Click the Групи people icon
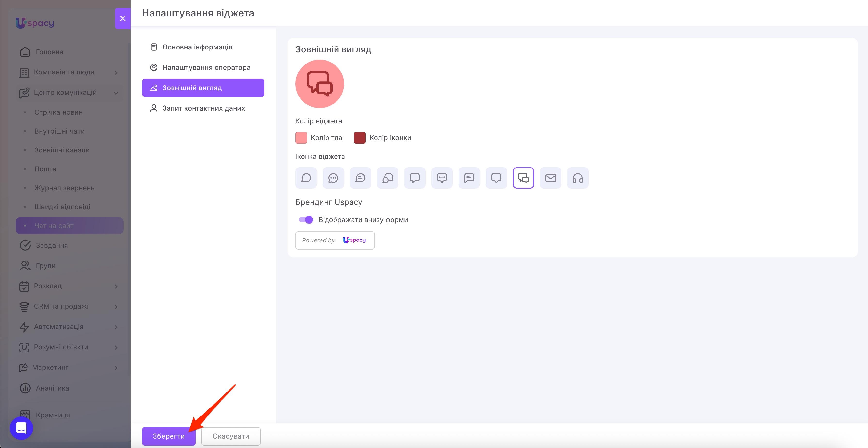Screen dimensions: 868x448 tap(25, 266)
